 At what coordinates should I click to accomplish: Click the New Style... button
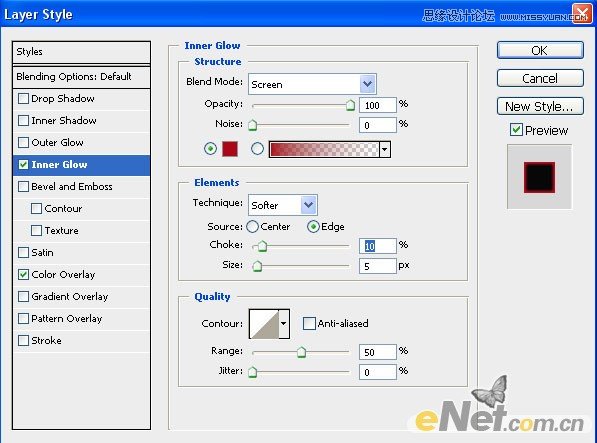point(540,106)
